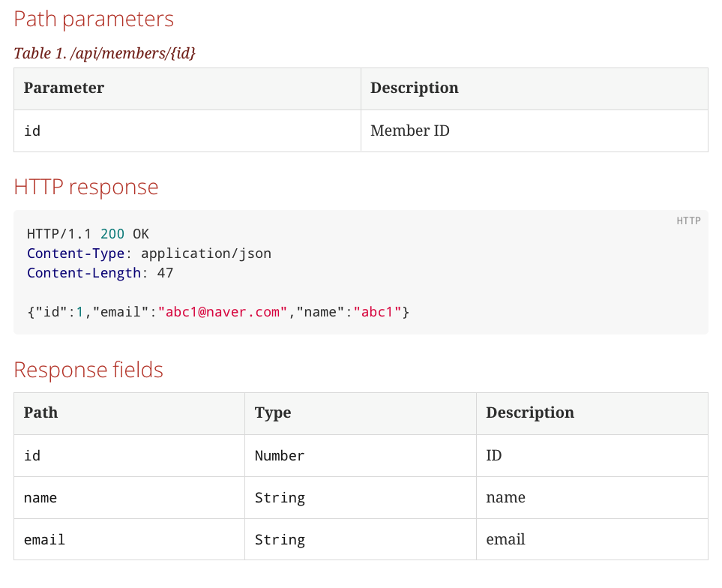Click the Content-Length: 47 line
This screenshot has height=588, width=722.
click(x=100, y=273)
